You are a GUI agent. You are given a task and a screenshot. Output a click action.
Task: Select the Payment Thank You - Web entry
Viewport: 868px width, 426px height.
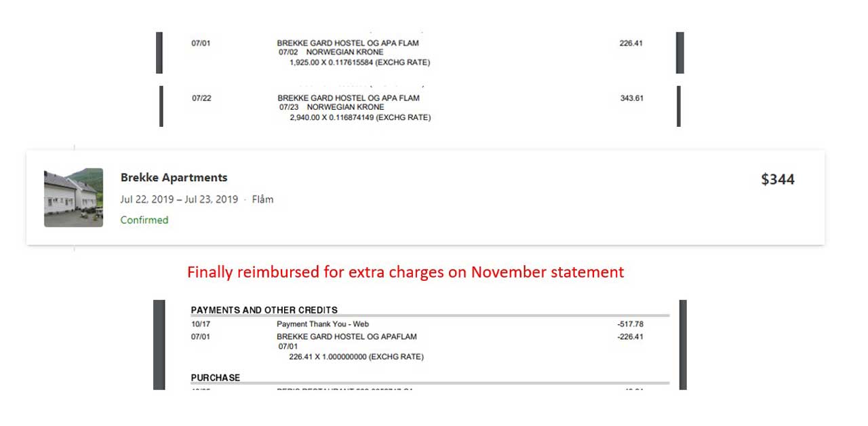(x=323, y=324)
